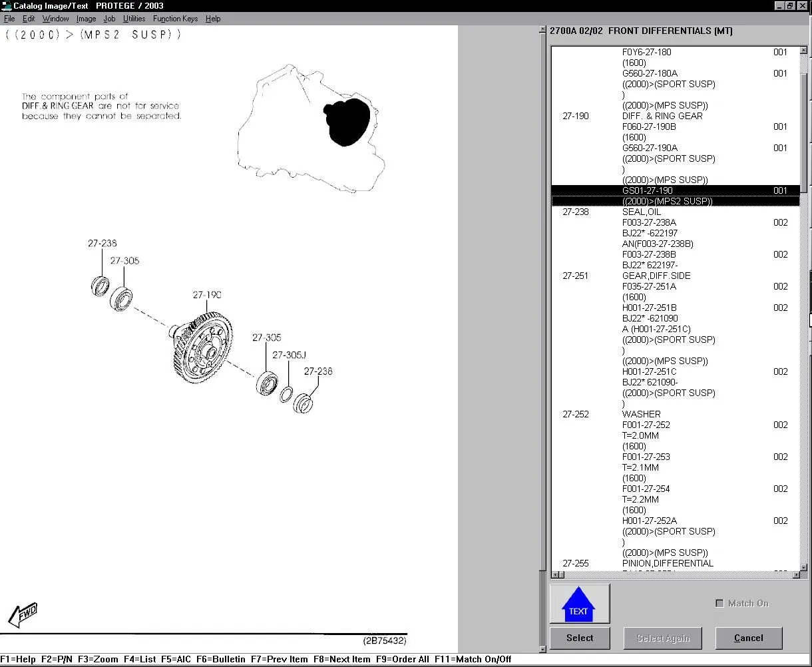The image size is (812, 667).
Task: Select part number H001-27-252A
Action: point(650,521)
